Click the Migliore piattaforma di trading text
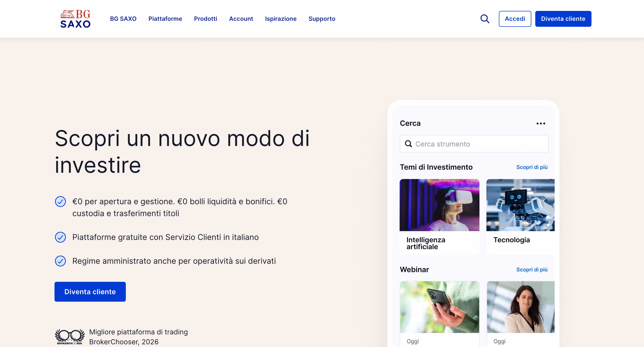Image resolution: width=644 pixels, height=347 pixels. point(138,332)
